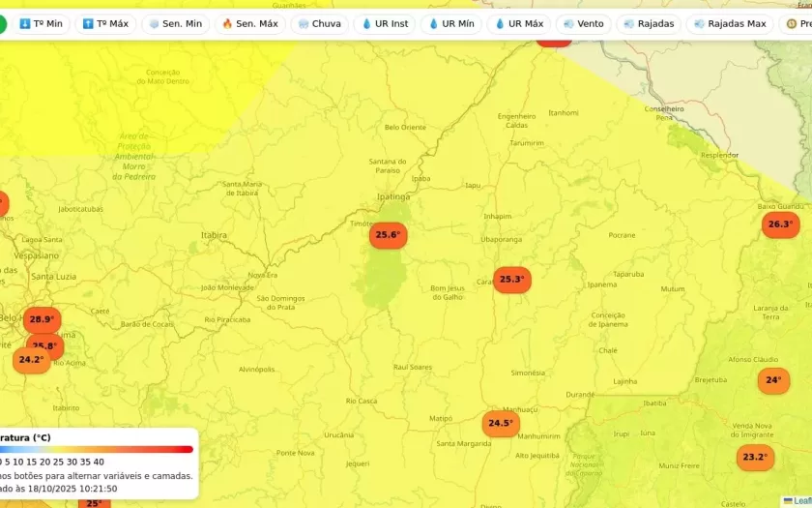Enable the Sen. Máx layer
Viewport: 812px width, 508px height.
[249, 23]
